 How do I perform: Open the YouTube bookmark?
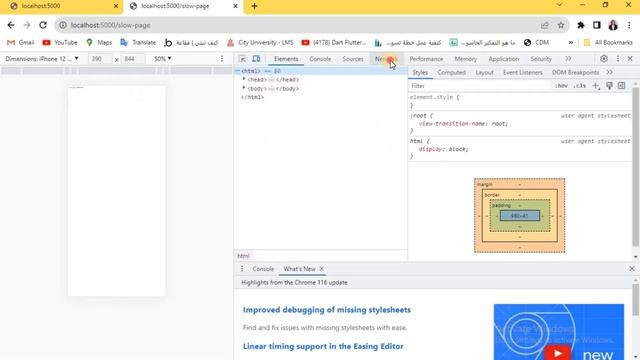coord(60,42)
